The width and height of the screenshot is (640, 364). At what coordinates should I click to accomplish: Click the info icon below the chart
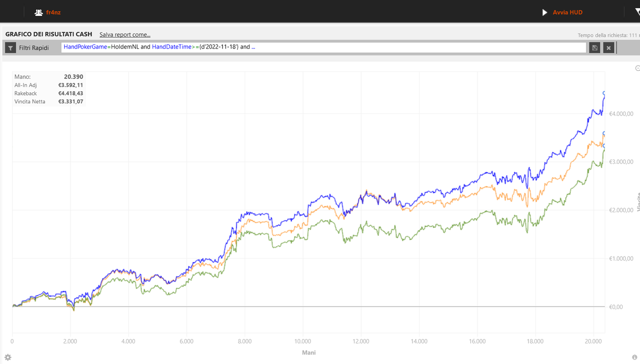tap(634, 358)
